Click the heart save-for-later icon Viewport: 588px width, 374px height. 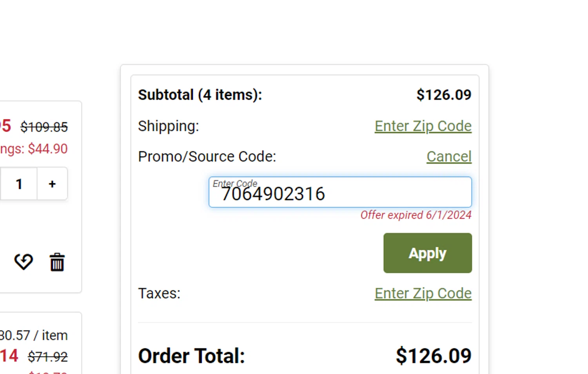pyautogui.click(x=24, y=262)
